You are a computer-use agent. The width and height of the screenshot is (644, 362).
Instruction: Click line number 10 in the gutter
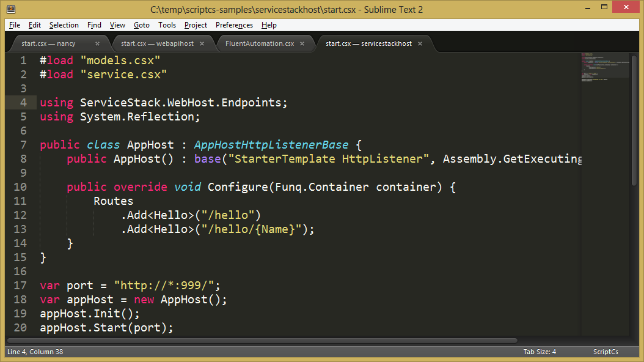point(20,187)
